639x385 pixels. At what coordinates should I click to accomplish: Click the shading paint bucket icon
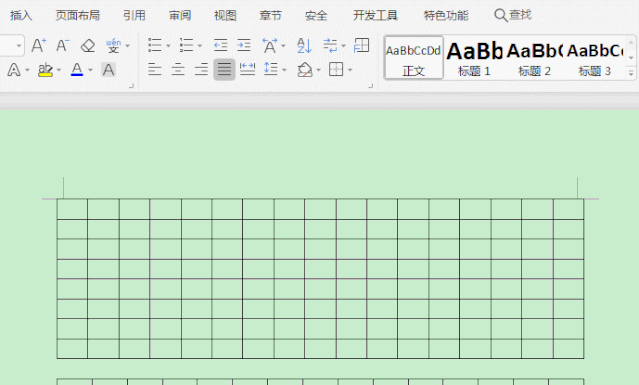[305, 70]
